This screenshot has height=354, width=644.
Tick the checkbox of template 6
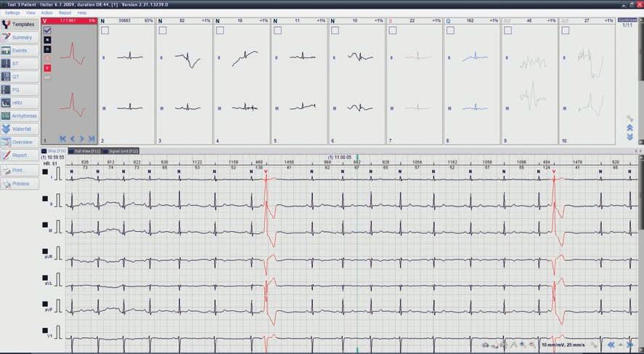[x=335, y=31]
